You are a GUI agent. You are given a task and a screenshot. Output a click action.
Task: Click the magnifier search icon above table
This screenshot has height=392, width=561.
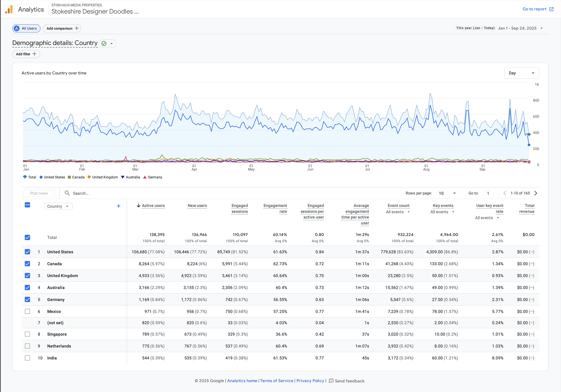(x=67, y=193)
